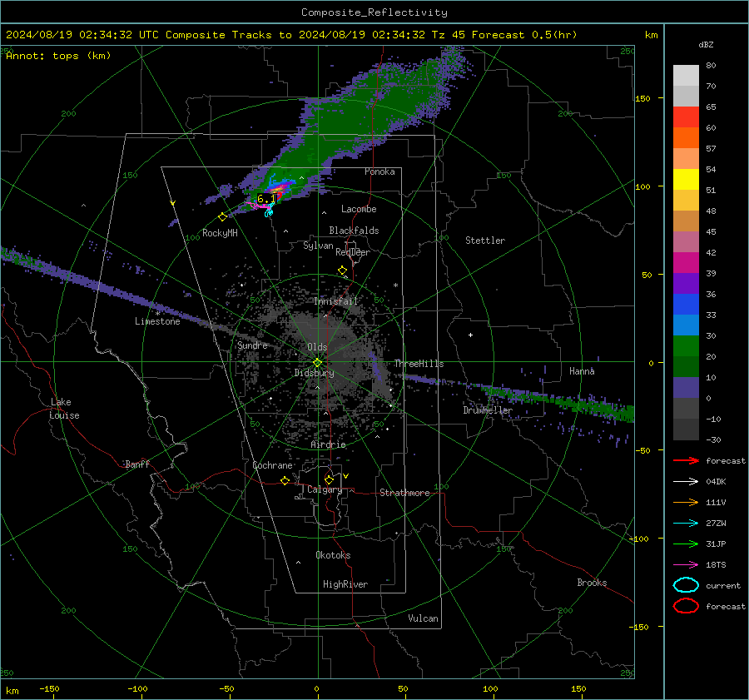Click the RockyMH label text
Image resolution: width=749 pixels, height=700 pixels.
(x=220, y=233)
